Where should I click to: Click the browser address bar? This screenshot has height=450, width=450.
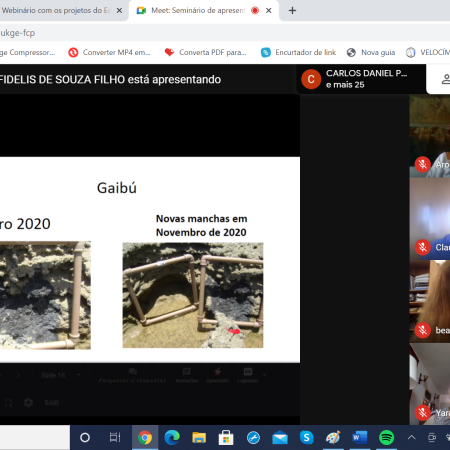pos(225,33)
